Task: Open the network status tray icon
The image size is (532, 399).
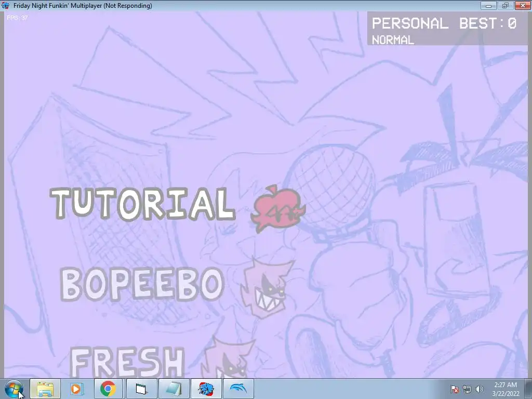Action: pyautogui.click(x=467, y=389)
